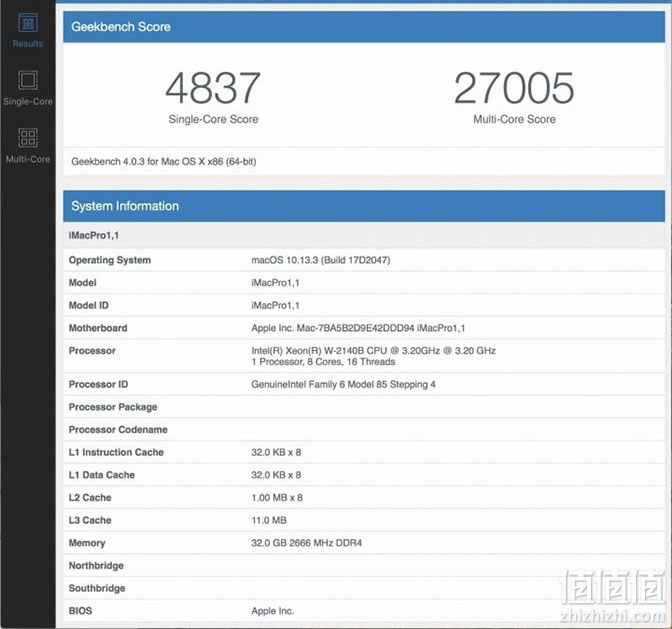The width and height of the screenshot is (672, 629).
Task: Click the 1.00 MB x 8 value
Action: [277, 498]
